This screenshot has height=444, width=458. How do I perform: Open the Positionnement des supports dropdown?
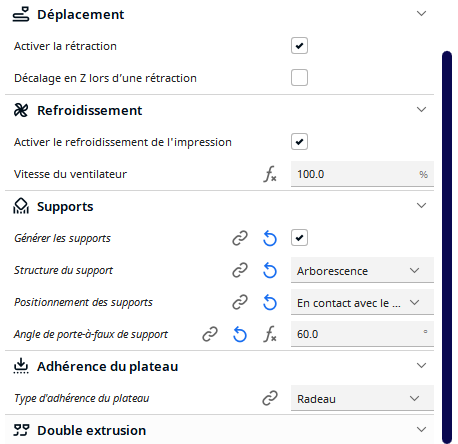click(362, 302)
